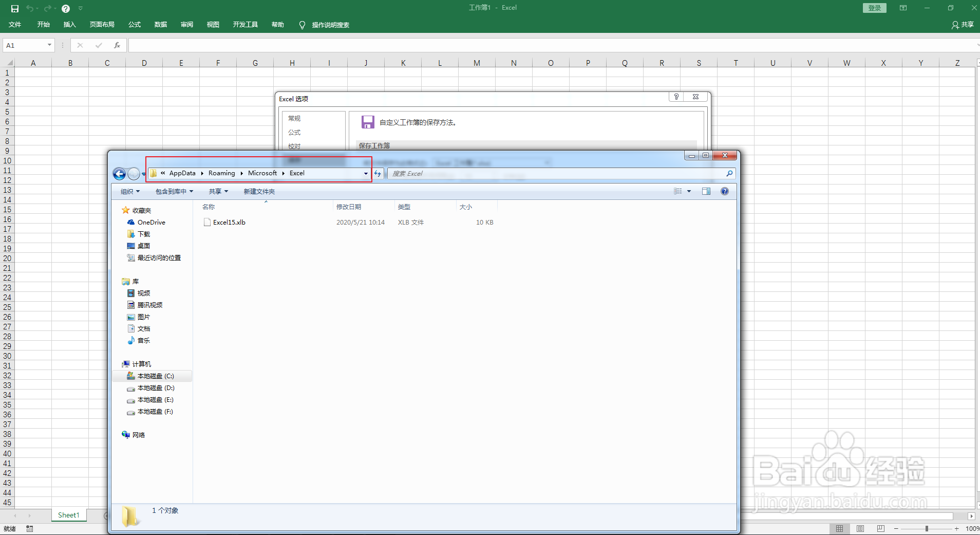The height and width of the screenshot is (535, 980).
Task: Click the 共享 share button
Action: pyautogui.click(x=963, y=25)
